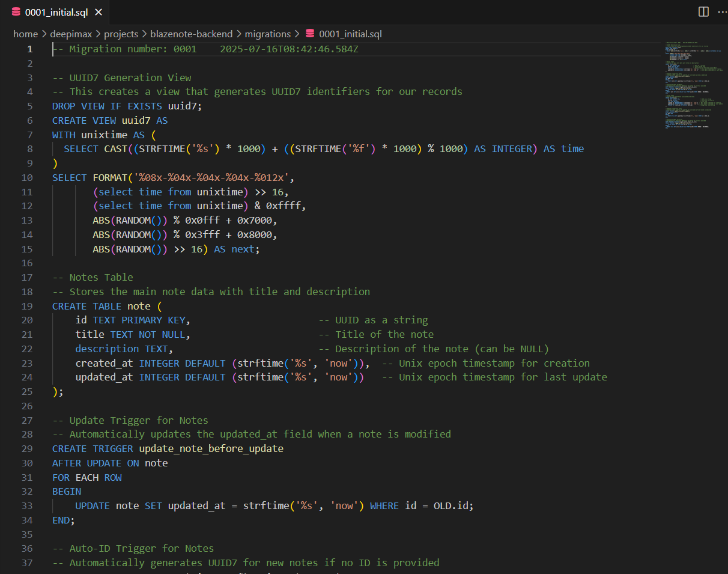Open the editor's more actions menu
This screenshot has height=574, width=728.
click(722, 11)
